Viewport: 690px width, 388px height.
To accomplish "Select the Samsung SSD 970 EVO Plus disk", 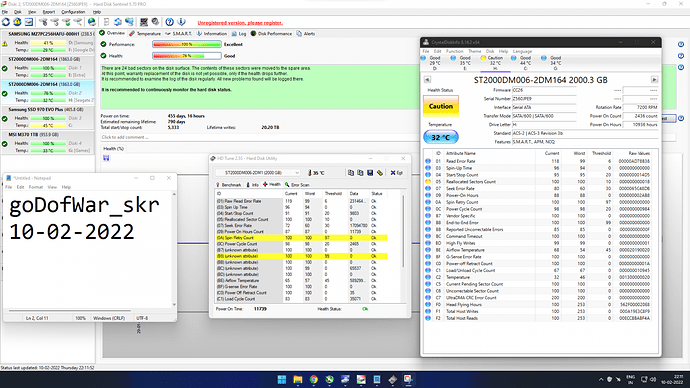I will [x=48, y=117].
